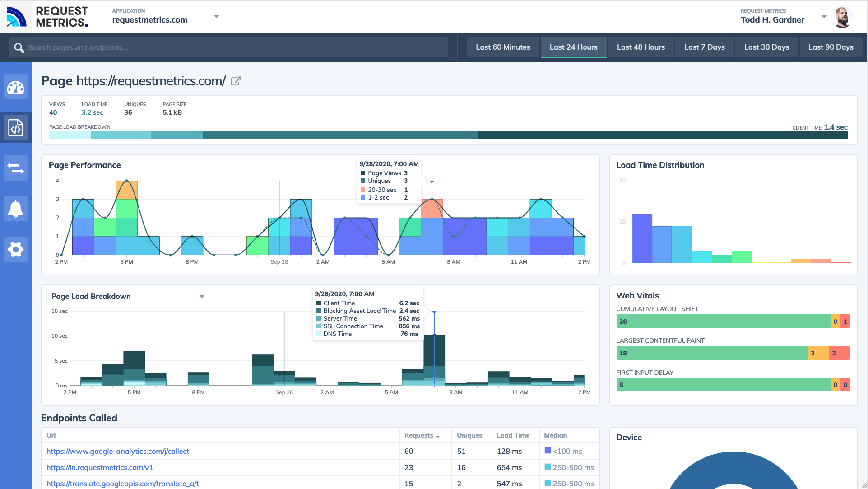Enable the Last 60 Minutes view
Viewport: 868px width, 489px height.
click(x=503, y=47)
